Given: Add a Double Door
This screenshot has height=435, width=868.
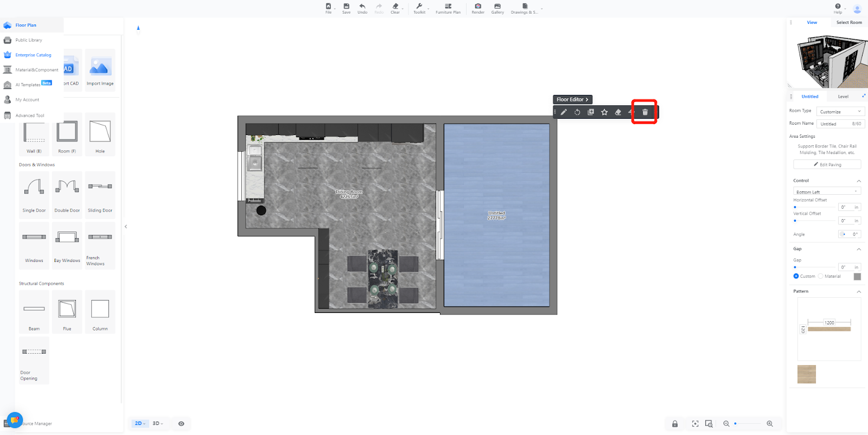Looking at the screenshot, I should [x=67, y=195].
